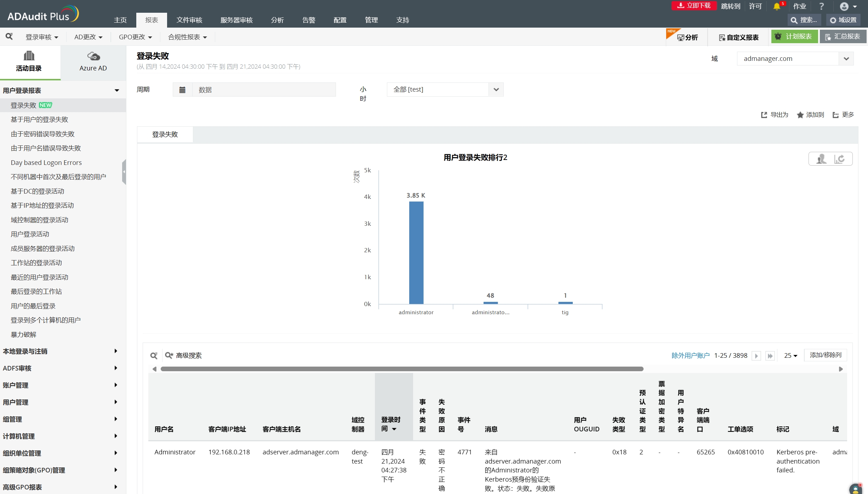Open the 登录审核 dropdown menu
The width and height of the screenshot is (868, 494).
click(x=42, y=37)
